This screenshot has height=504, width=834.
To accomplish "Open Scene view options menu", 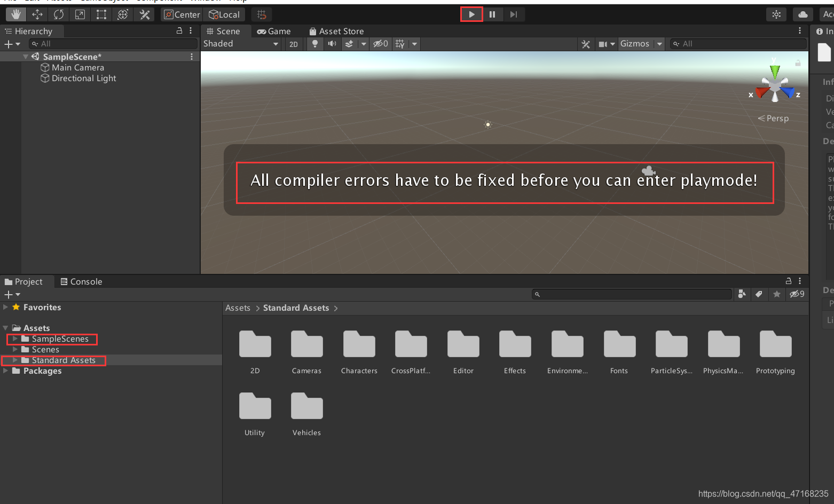I will tap(800, 31).
